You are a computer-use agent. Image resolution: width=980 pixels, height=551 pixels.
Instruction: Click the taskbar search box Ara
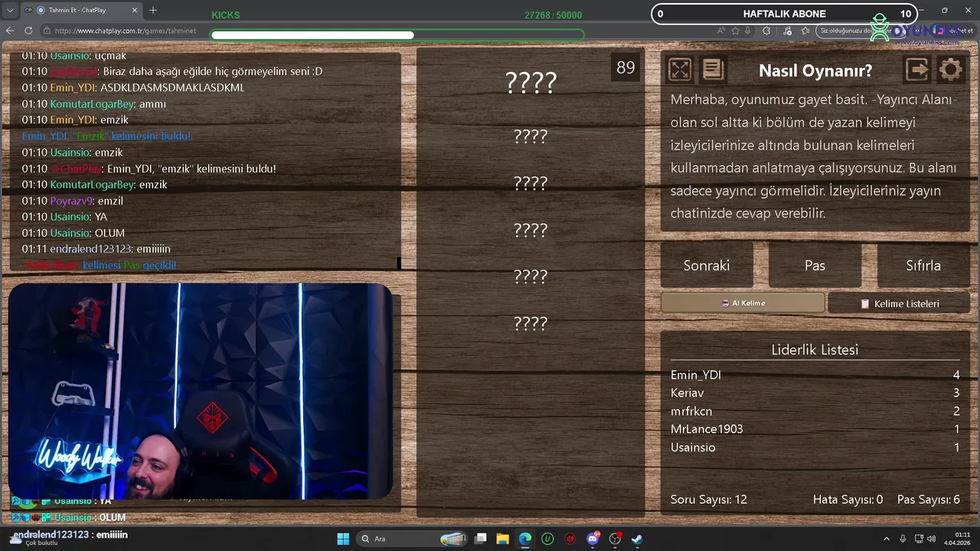412,539
